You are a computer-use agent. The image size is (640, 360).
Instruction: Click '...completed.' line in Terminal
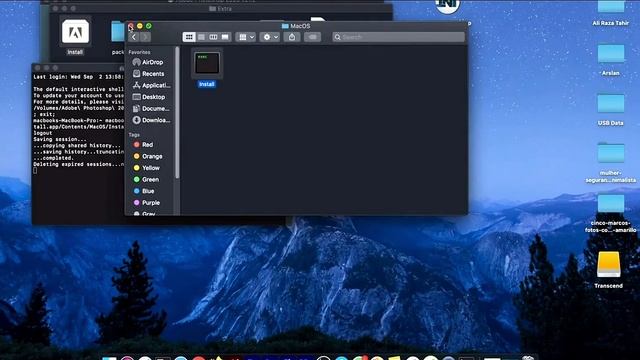coord(53,158)
